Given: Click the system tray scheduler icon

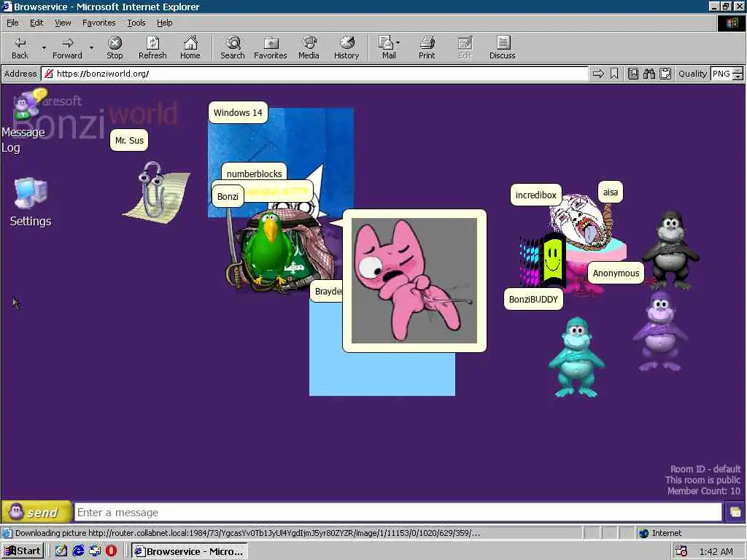Looking at the screenshot, I should point(681,551).
